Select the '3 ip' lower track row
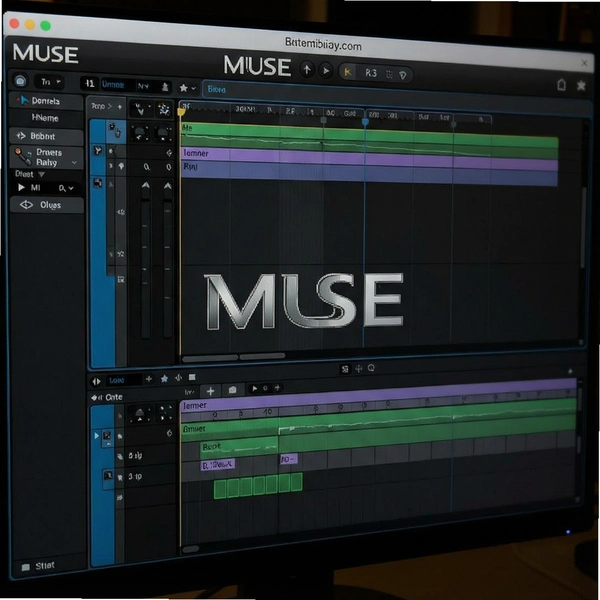Viewport: 600px width, 600px height. pos(150,477)
